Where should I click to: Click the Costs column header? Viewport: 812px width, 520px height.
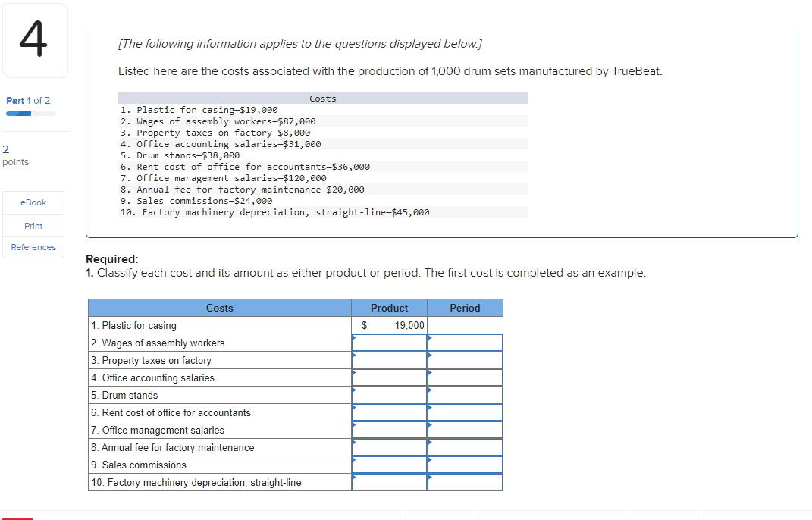coord(220,308)
